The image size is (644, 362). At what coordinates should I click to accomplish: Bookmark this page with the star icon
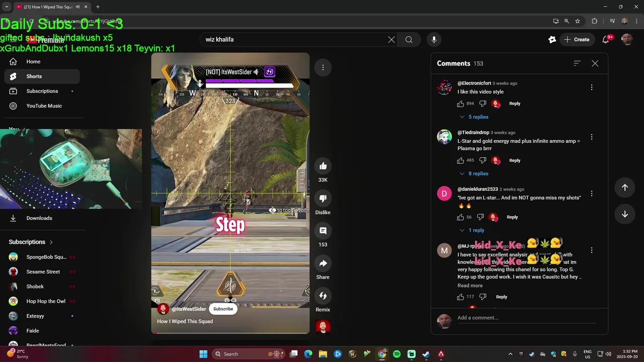pos(578,21)
